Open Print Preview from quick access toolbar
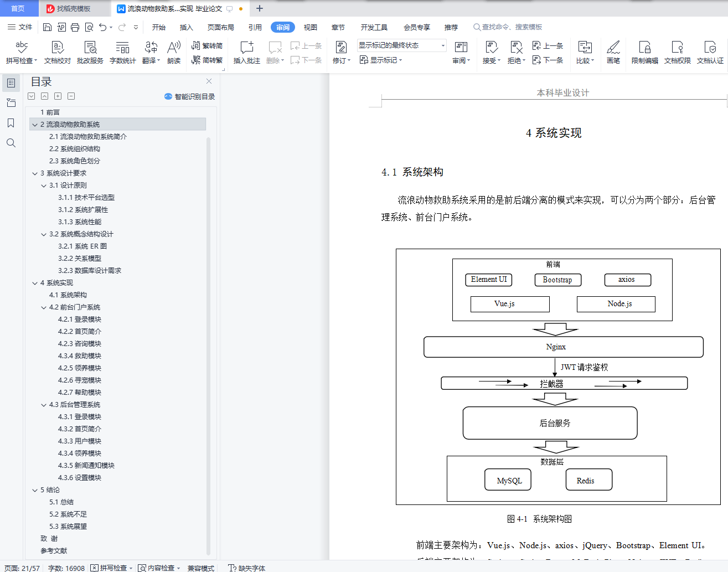Image resolution: width=728 pixels, height=572 pixels. click(89, 27)
